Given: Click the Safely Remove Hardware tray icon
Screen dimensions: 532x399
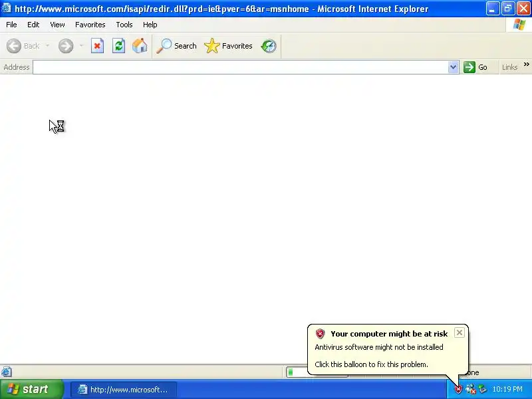Looking at the screenshot, I should [482, 389].
